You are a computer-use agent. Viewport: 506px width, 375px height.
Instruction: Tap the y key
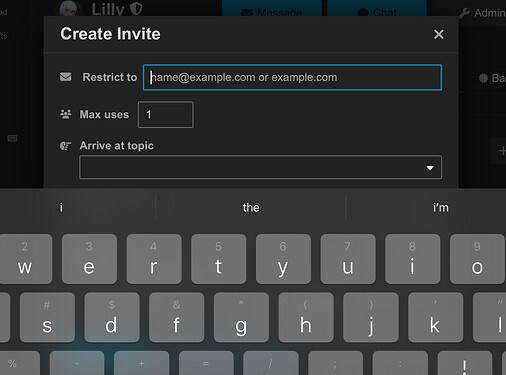(x=283, y=259)
